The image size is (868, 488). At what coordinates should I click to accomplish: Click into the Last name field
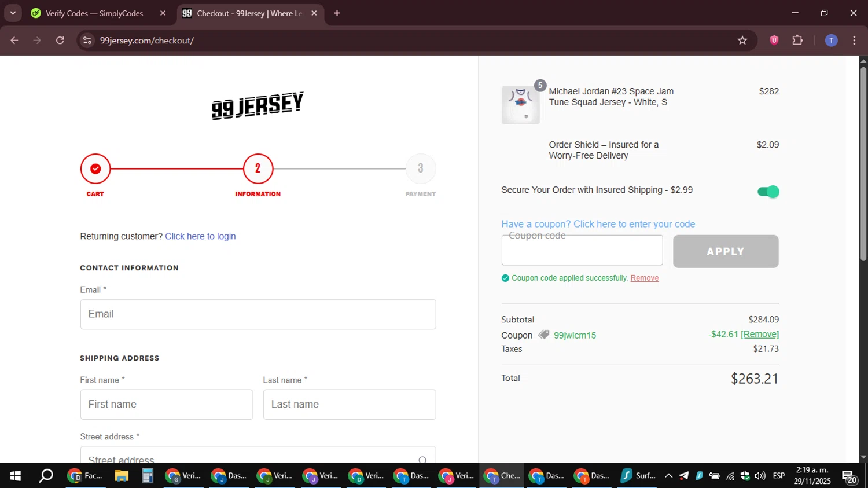coord(350,405)
